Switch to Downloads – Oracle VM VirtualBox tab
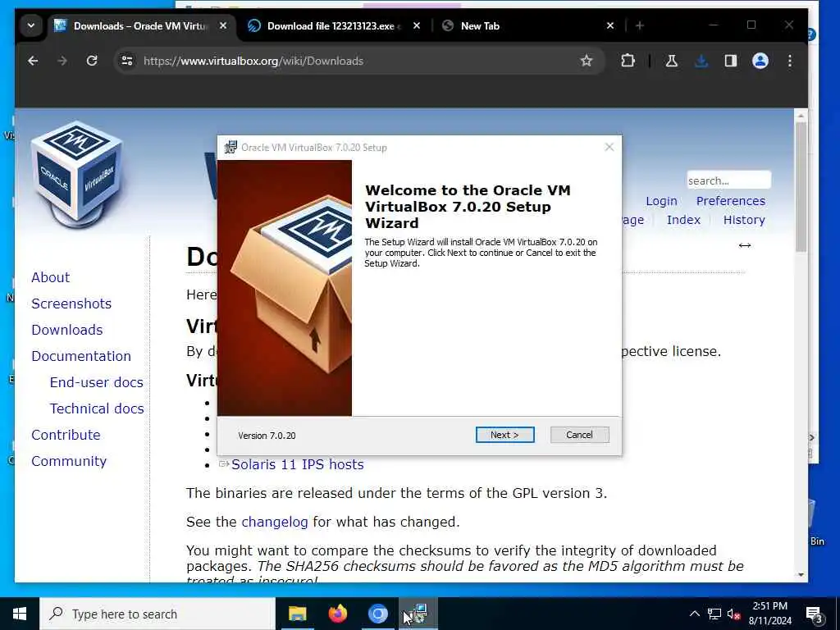Screen dimensions: 840x630 tap(139, 25)
